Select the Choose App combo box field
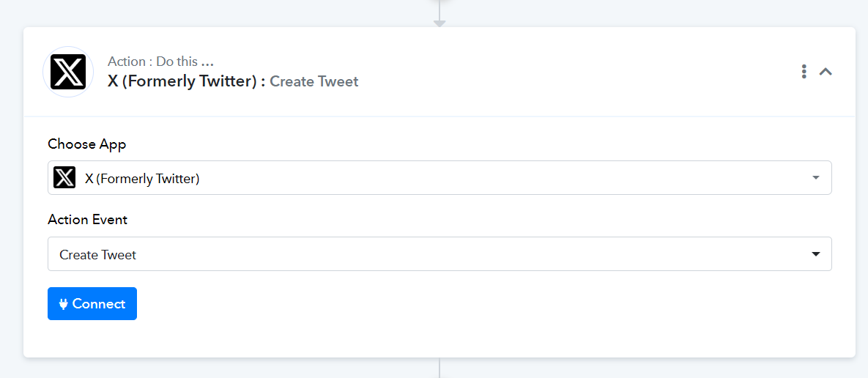 [439, 178]
